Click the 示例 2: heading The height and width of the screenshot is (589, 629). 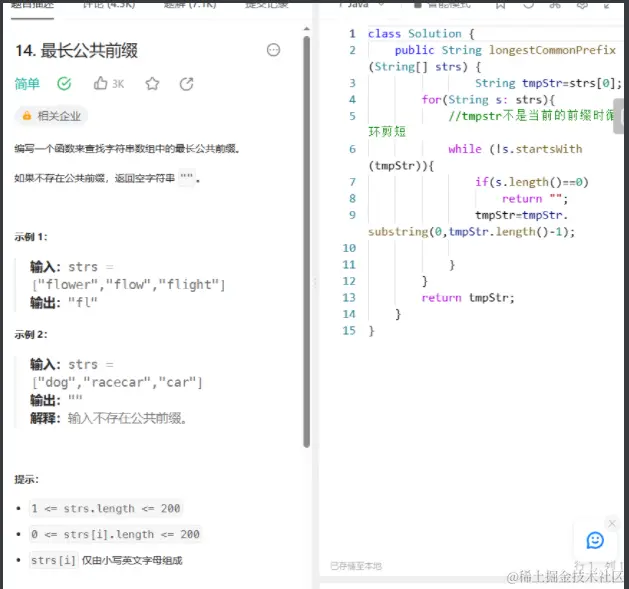(x=30, y=334)
